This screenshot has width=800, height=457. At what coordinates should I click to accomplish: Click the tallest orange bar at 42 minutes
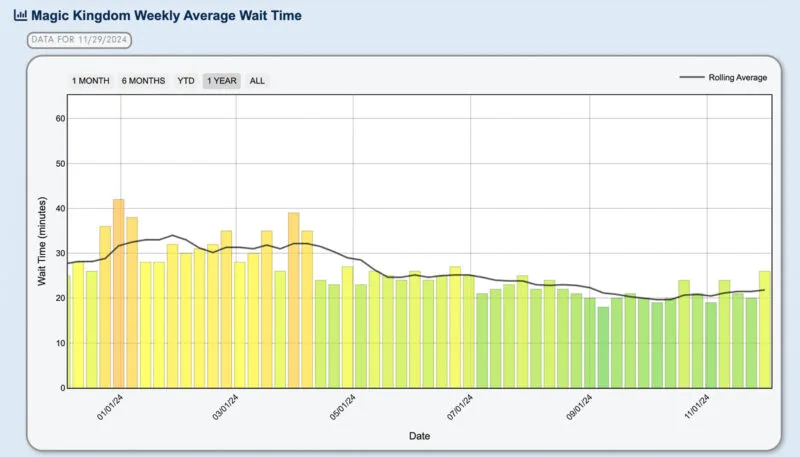coord(118,293)
